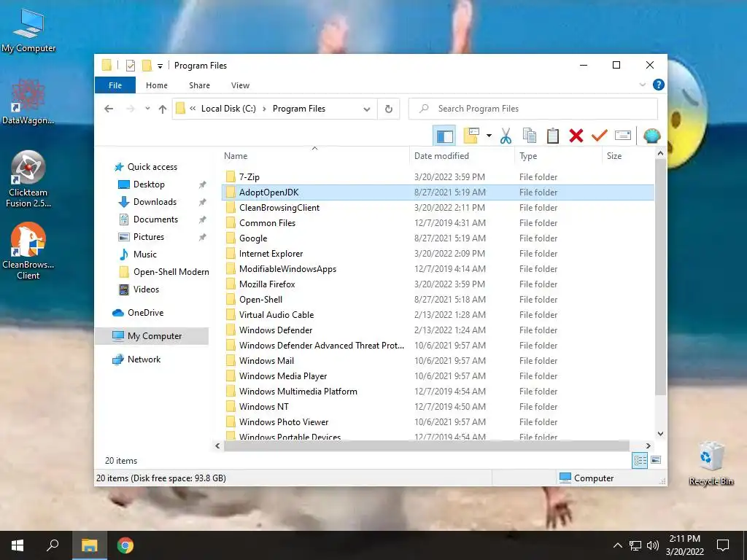Select Open-Shell Modern folder in sidebar
The height and width of the screenshot is (560, 747).
coord(171,272)
